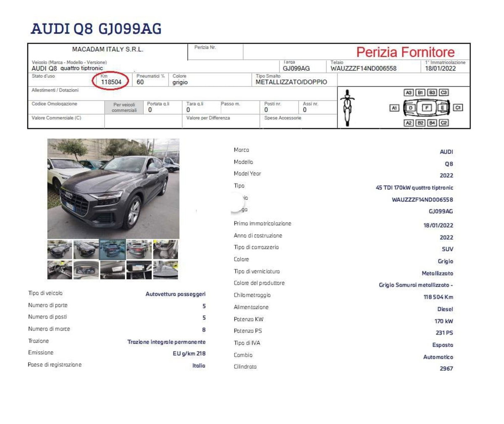This screenshot has height=424, width=504.
Task: Click Pneumatici % value '60'
Action: coord(140,82)
